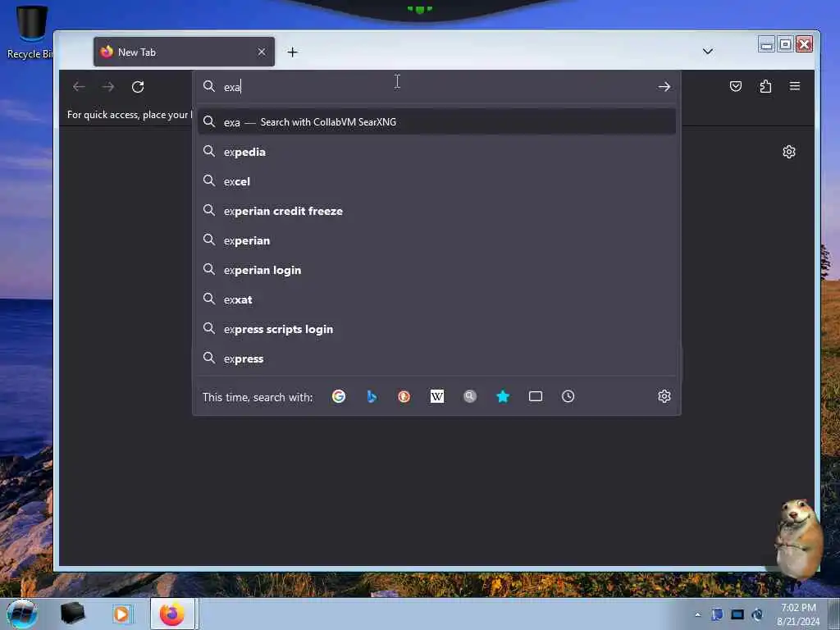Select the 'exxat' suggestion
The height and width of the screenshot is (630, 840).
click(436, 299)
